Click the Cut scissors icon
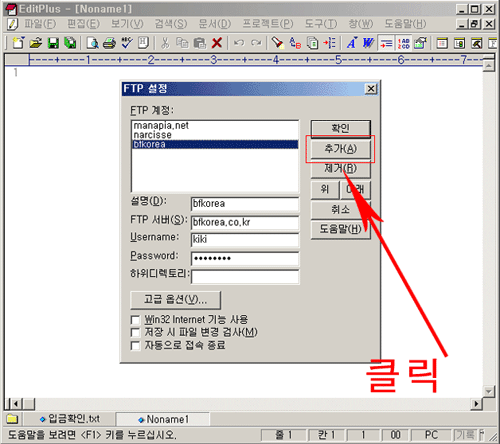 click(165, 43)
